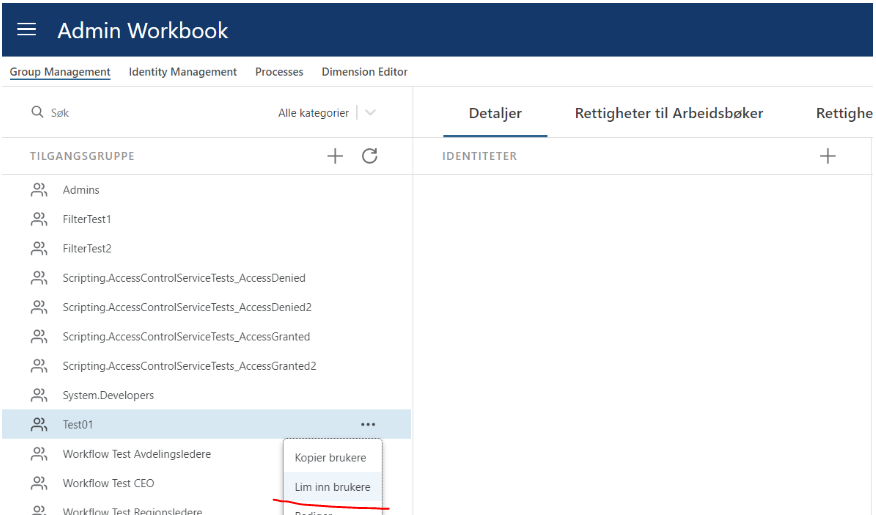Screen dimensions: 876x515
Task: Switch to Identity Management tab
Action: point(182,72)
